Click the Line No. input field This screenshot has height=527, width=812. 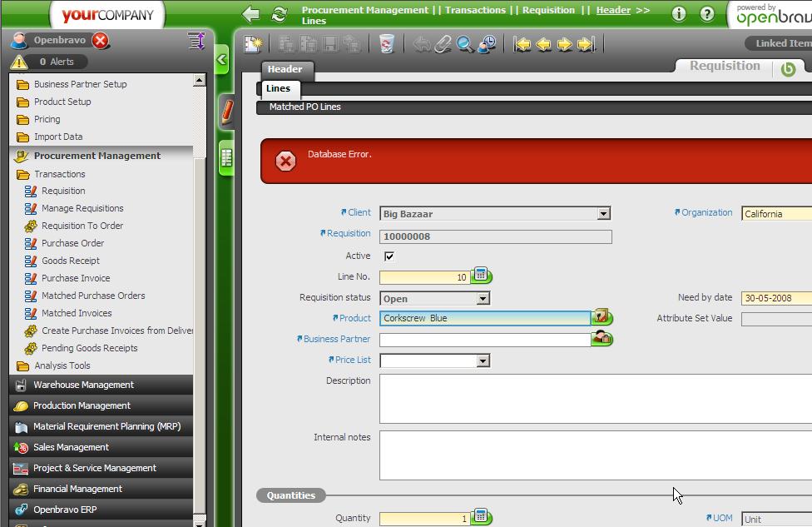pyautogui.click(x=424, y=277)
